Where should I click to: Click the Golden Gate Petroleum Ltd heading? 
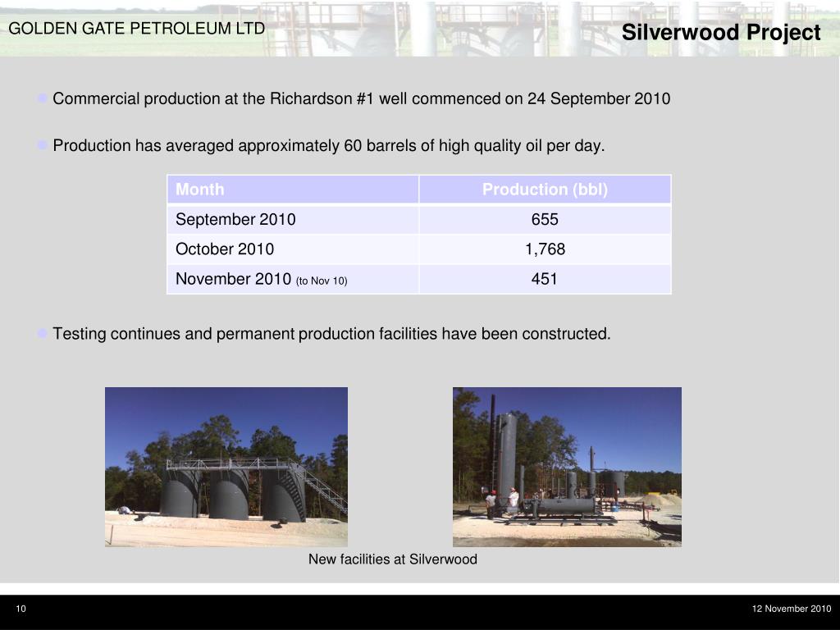coord(137,29)
